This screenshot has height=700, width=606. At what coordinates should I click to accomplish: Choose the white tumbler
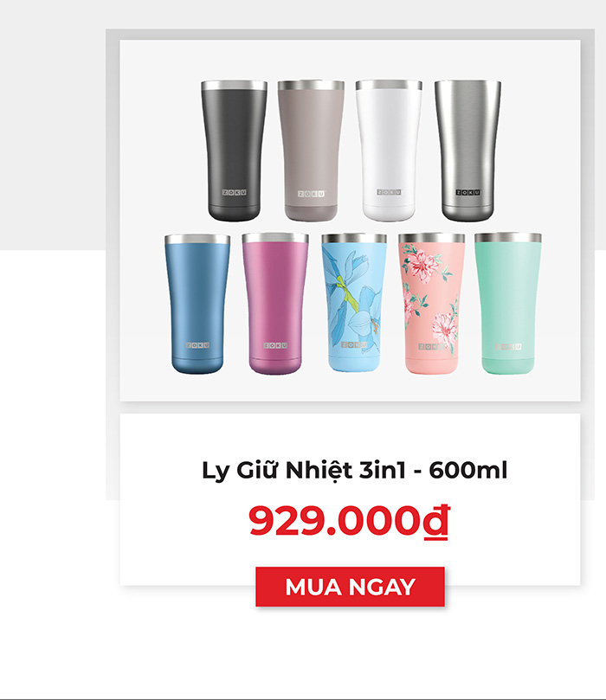(x=389, y=151)
